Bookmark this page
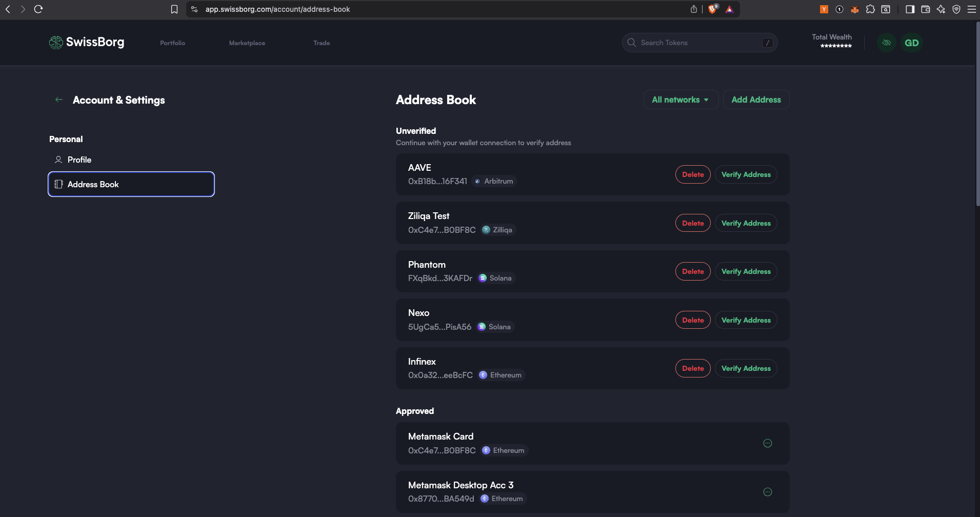Screen dimensions: 980x517 pos(174,9)
